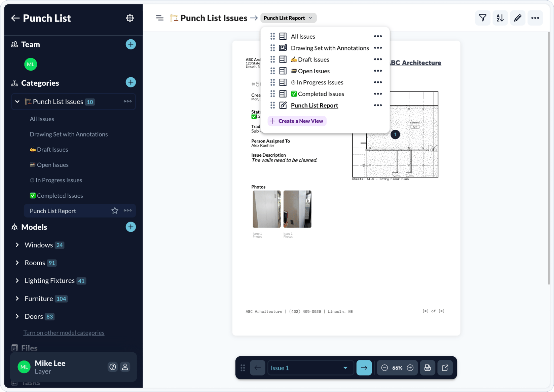Add a new category
This screenshot has height=392, width=554.
click(131, 82)
